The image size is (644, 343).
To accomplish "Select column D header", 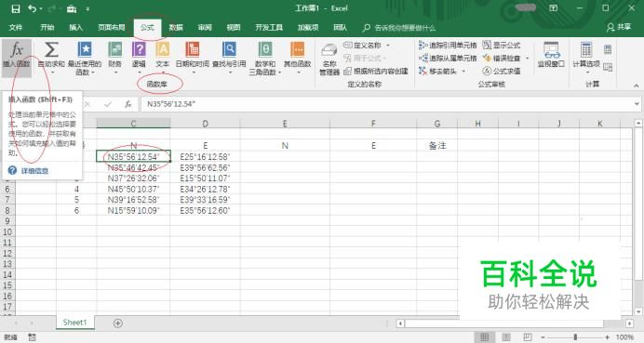I will tap(205, 123).
